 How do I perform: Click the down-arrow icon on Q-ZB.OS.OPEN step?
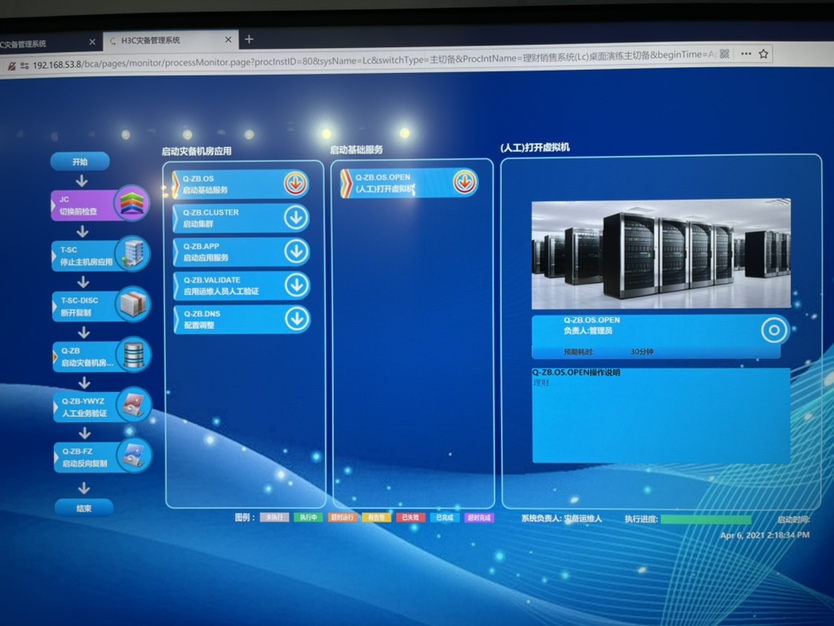click(x=465, y=182)
